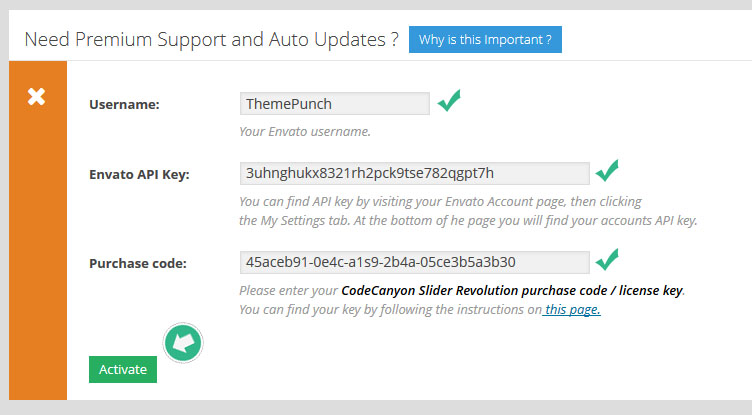This screenshot has width=752, height=415.
Task: Click the orange sidebar strip below the X
Action: pos(37,250)
